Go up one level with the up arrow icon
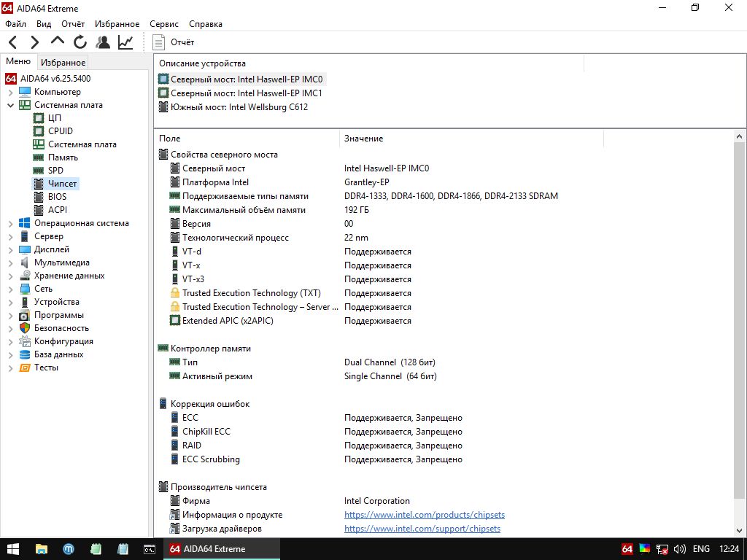This screenshot has height=560, width=747. pos(57,42)
